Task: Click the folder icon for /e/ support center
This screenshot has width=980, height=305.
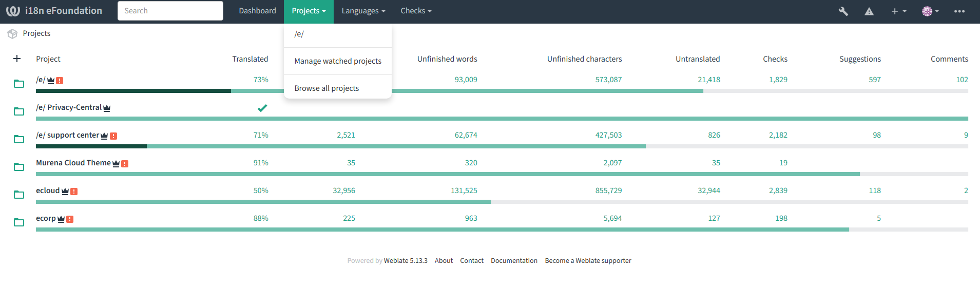Action: [19, 139]
